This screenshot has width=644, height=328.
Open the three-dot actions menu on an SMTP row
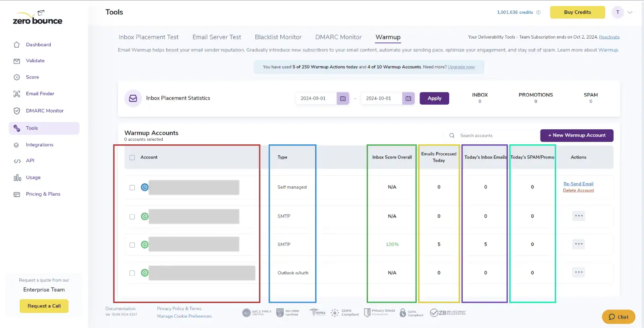tap(578, 216)
